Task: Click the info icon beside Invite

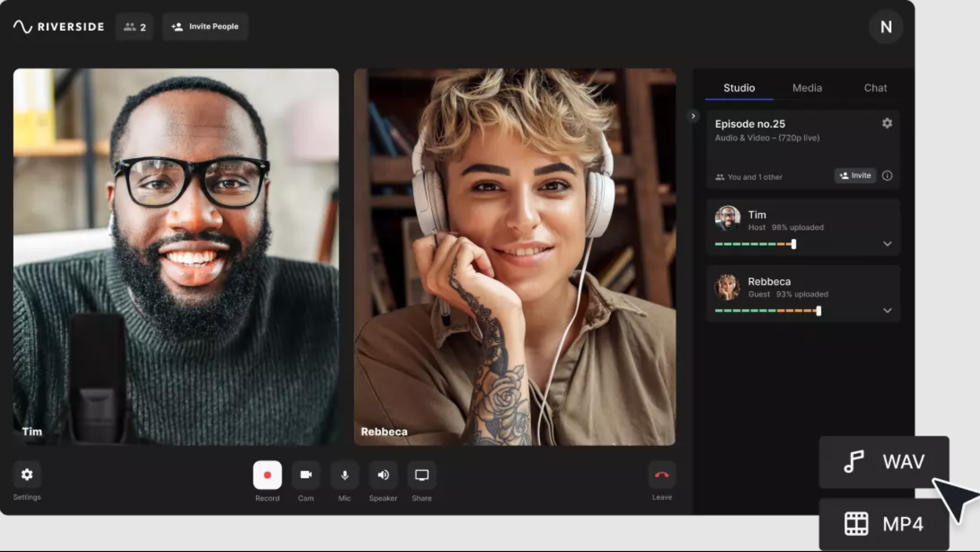Action: pyautogui.click(x=887, y=176)
